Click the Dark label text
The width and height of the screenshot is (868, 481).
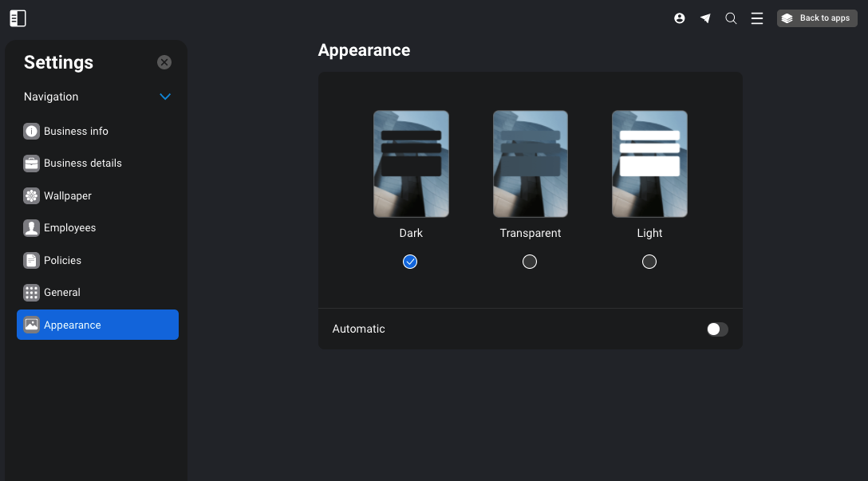pos(411,233)
